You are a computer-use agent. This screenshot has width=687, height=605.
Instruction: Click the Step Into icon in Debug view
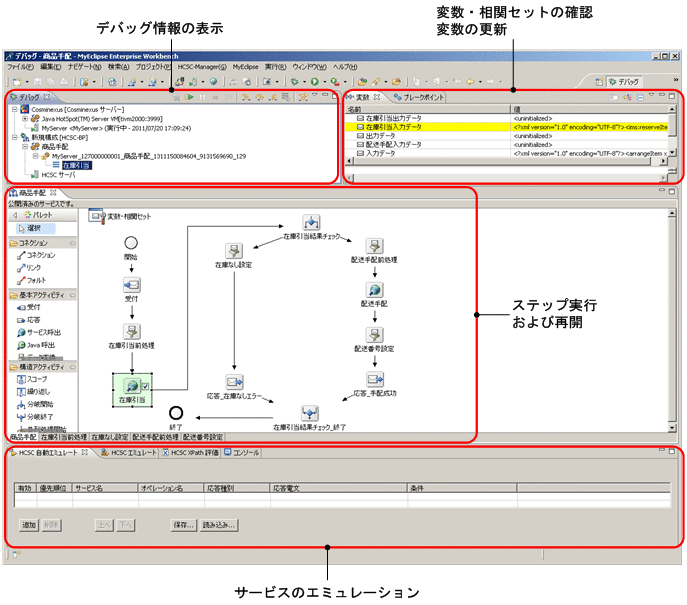(246, 97)
